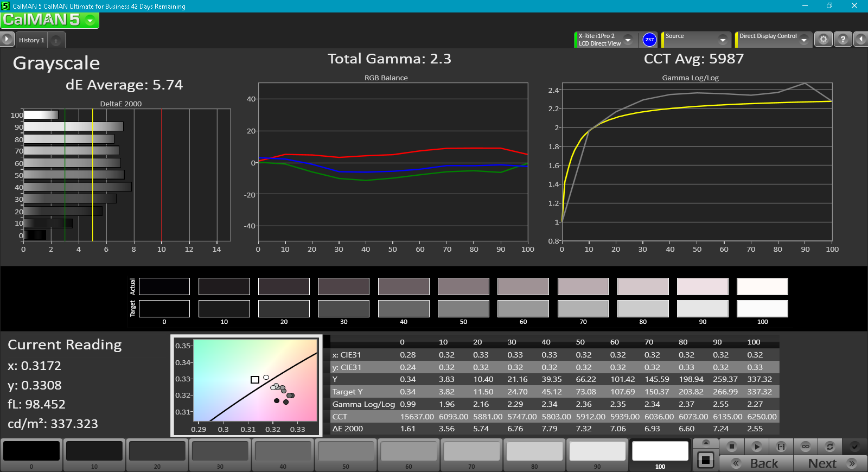The width and height of the screenshot is (868, 472).
Task: Toggle the pattern window square button
Action: click(706, 461)
